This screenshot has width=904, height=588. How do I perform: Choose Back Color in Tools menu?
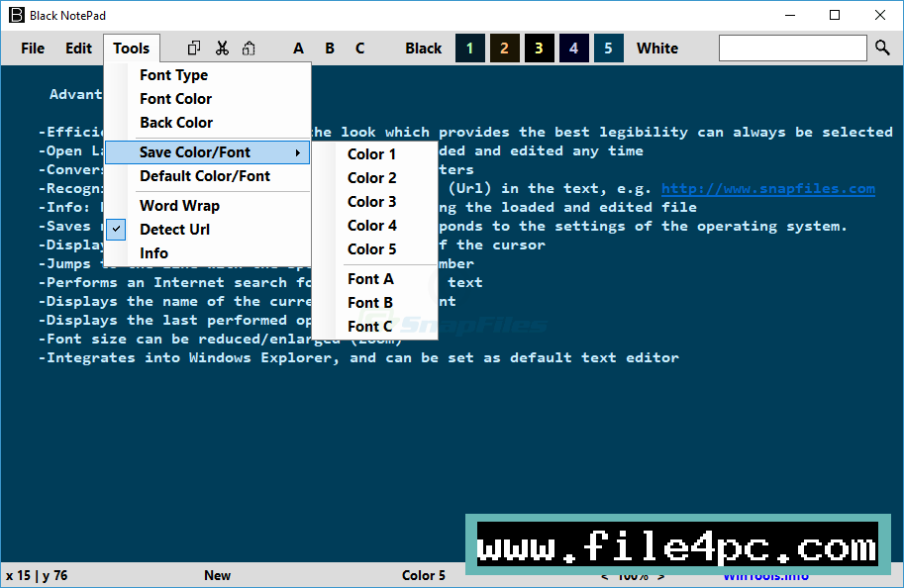pos(208,122)
